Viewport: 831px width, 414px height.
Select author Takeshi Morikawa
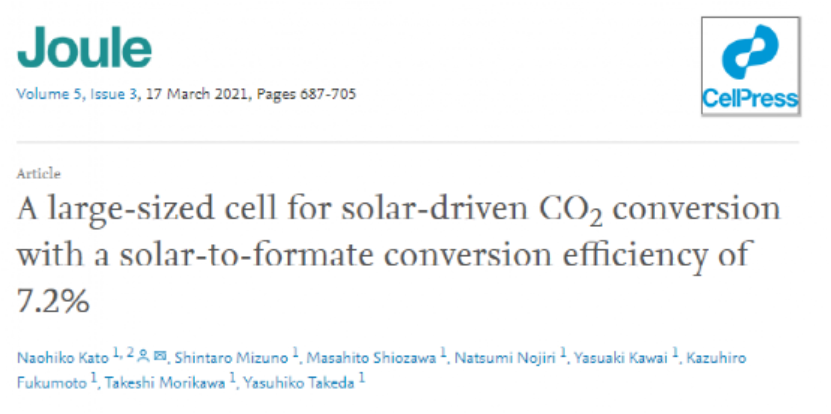(x=165, y=384)
